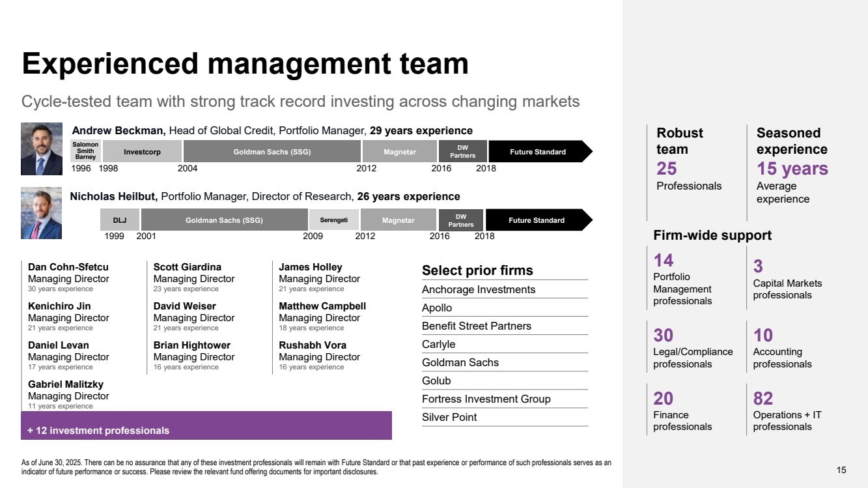Click Heilbut's Goldman Sachs (SSG) segment

(x=224, y=220)
